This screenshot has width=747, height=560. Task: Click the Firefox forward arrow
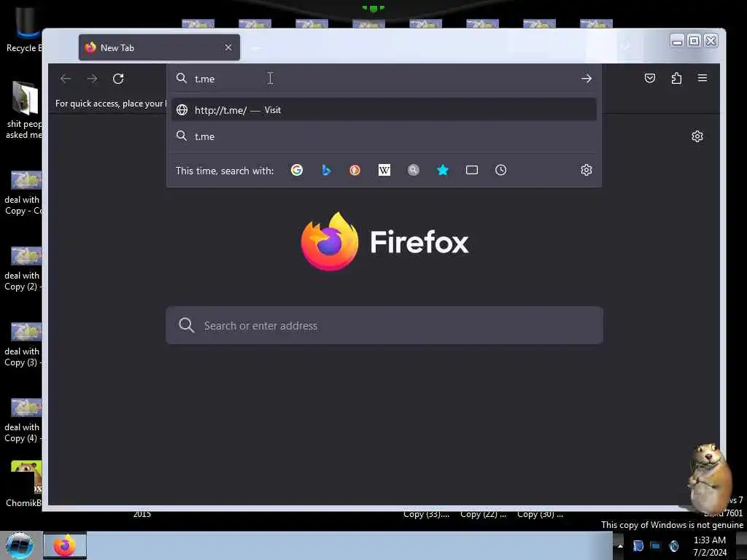(x=92, y=79)
